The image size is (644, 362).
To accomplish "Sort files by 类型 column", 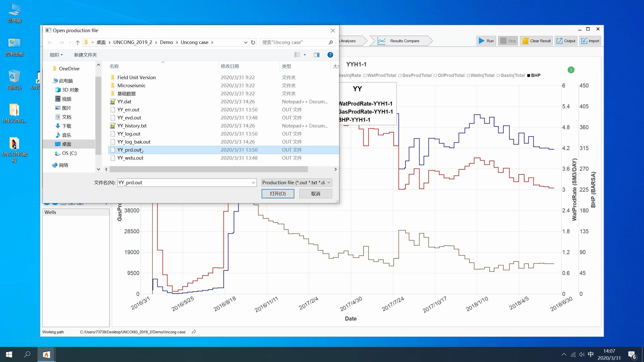I will (x=286, y=66).
